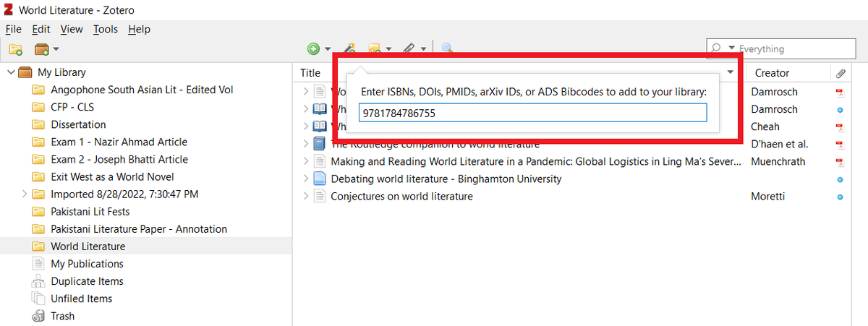
Task: Open the Edit menu
Action: [41, 29]
